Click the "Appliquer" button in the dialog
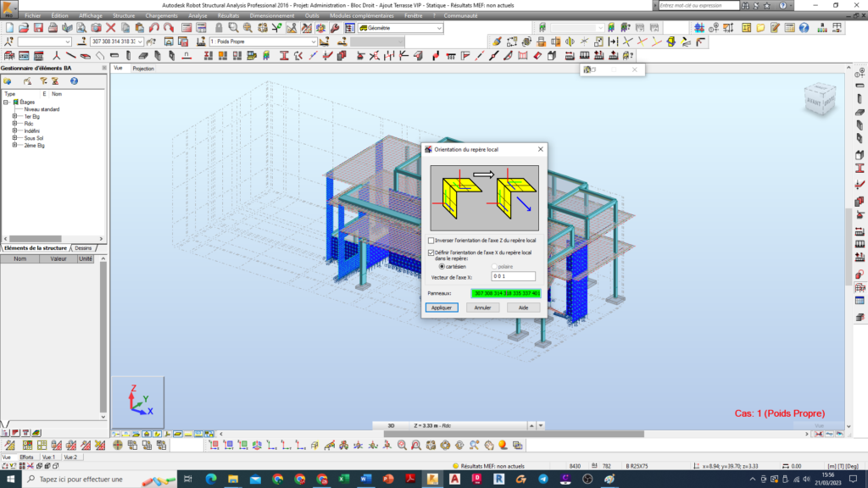Viewport: 868px width, 488px height. click(x=442, y=308)
